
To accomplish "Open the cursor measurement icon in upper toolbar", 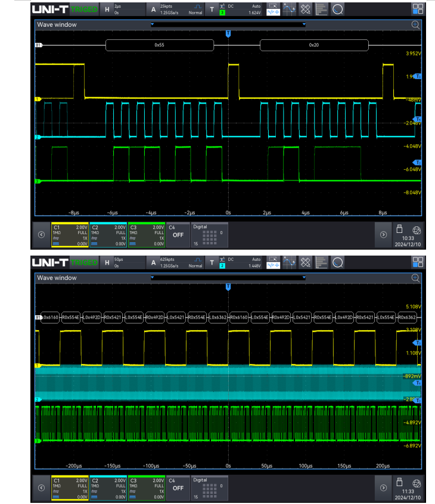I will coord(290,9).
